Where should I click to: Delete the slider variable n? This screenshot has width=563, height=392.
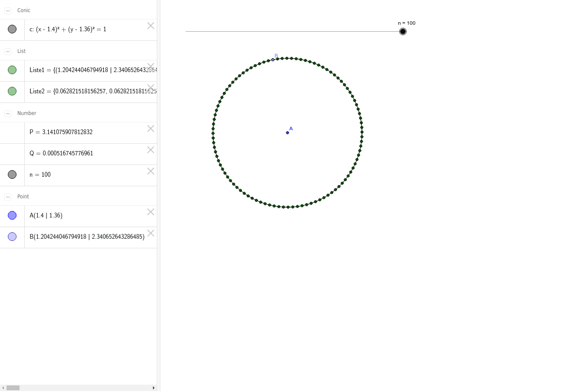(151, 171)
